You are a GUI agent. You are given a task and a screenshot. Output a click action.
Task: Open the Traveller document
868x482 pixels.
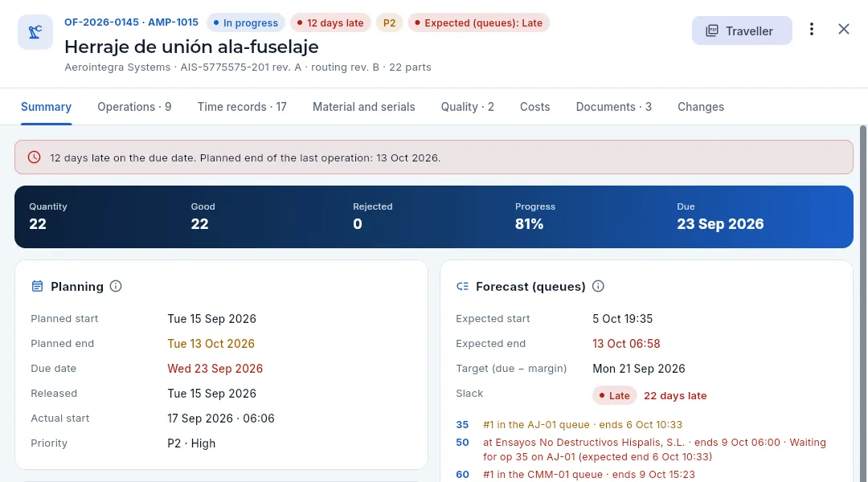[742, 31]
